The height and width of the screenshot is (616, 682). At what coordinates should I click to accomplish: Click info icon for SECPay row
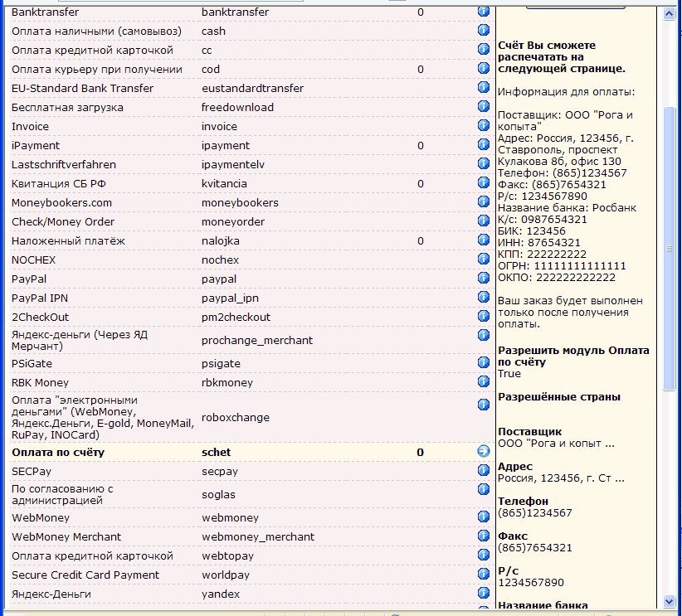pos(483,470)
